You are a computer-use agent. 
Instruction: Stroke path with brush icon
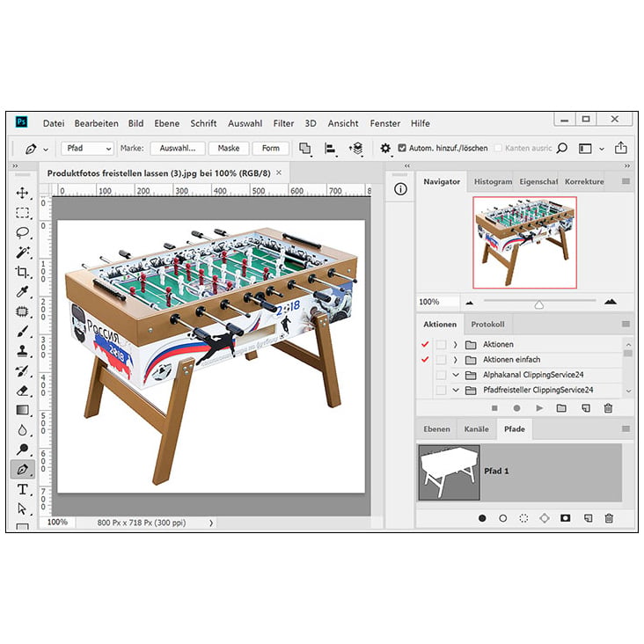[502, 518]
